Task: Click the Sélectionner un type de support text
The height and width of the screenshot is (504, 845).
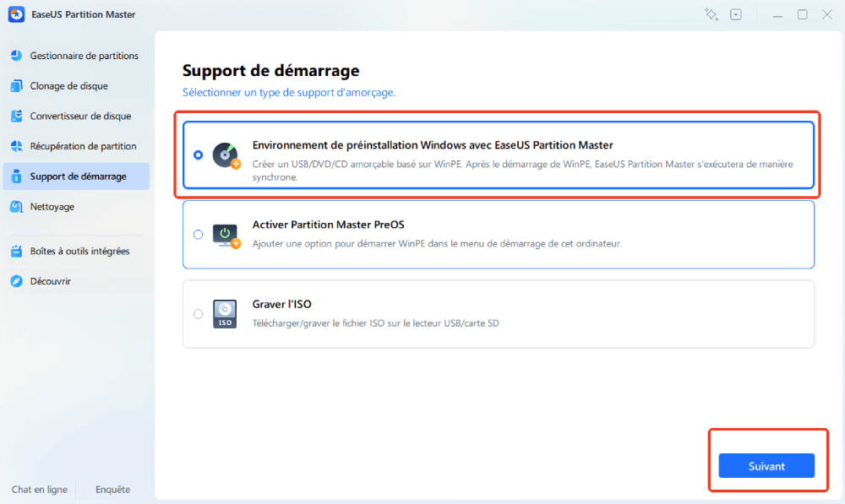Action: tap(288, 93)
